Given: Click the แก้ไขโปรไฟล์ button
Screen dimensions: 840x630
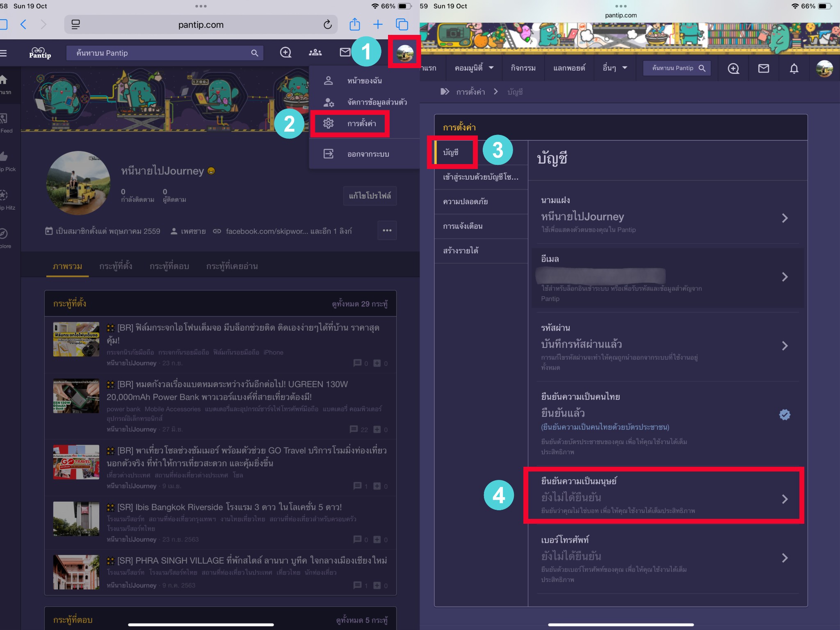Looking at the screenshot, I should click(370, 196).
